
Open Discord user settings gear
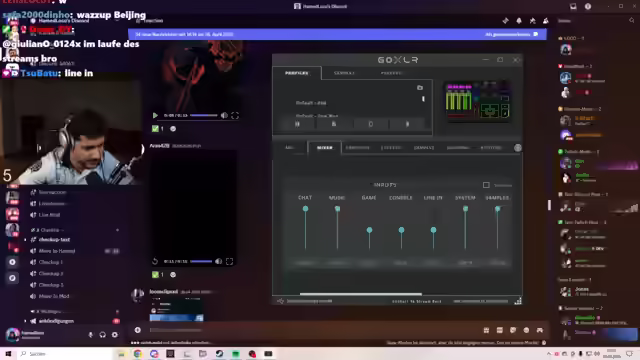(115, 335)
